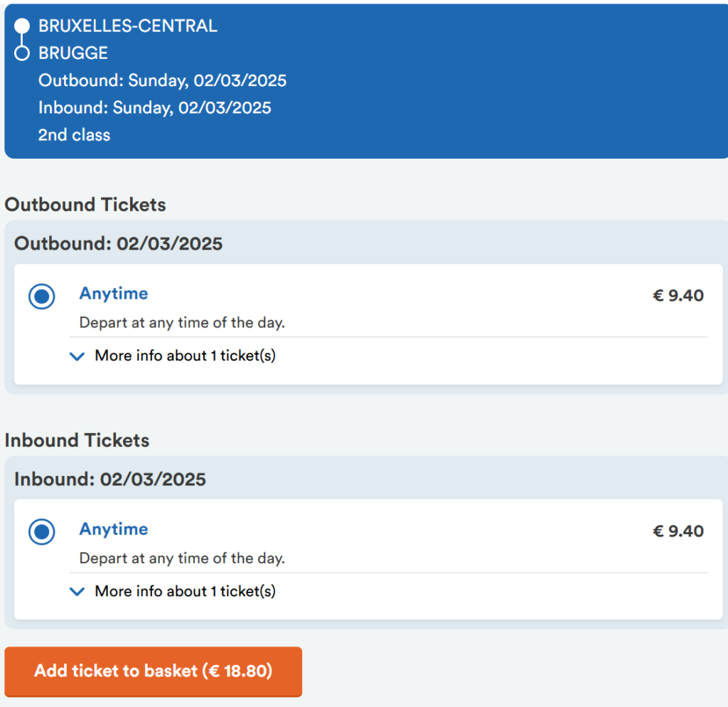Click the Inbound Tickets heading
The image size is (728, 707).
click(77, 440)
